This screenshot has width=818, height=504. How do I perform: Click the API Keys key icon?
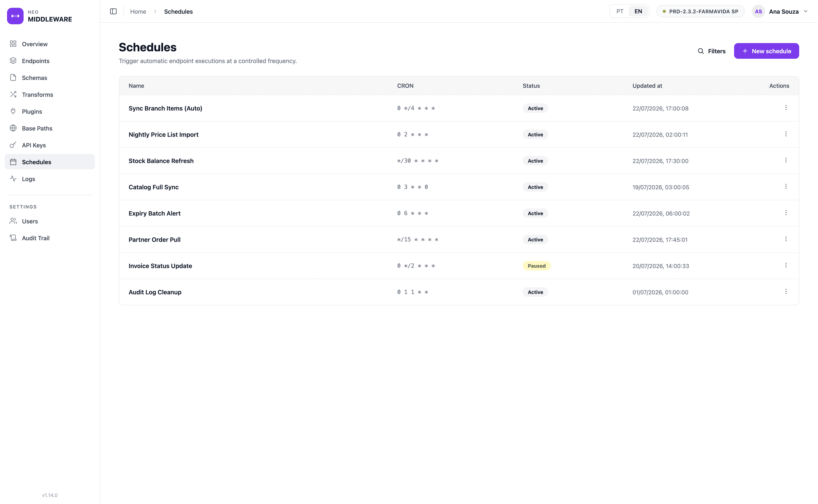click(13, 145)
